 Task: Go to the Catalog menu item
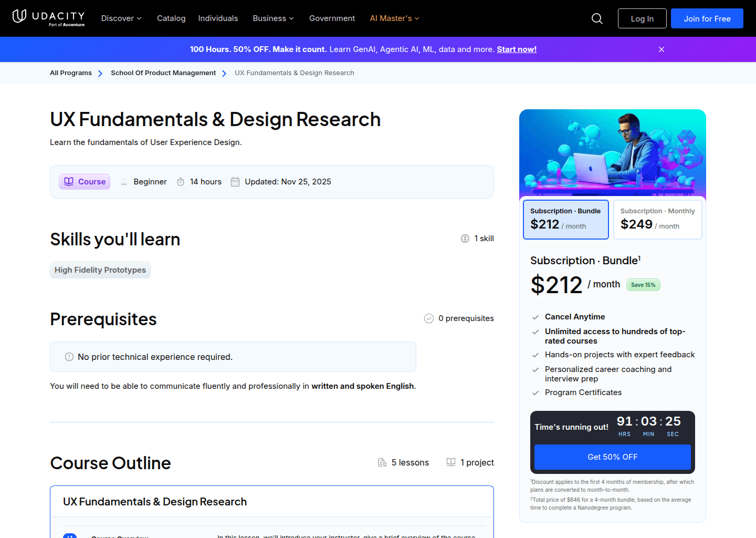(171, 18)
